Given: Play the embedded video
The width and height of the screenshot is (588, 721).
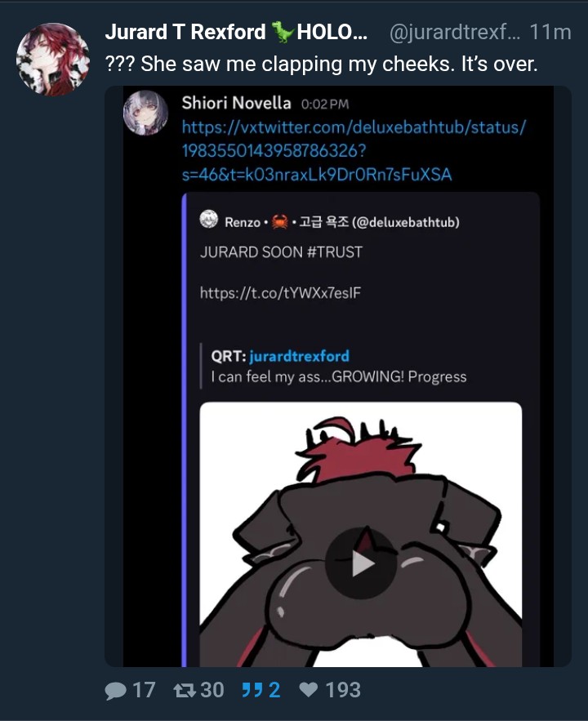Looking at the screenshot, I should (361, 563).
